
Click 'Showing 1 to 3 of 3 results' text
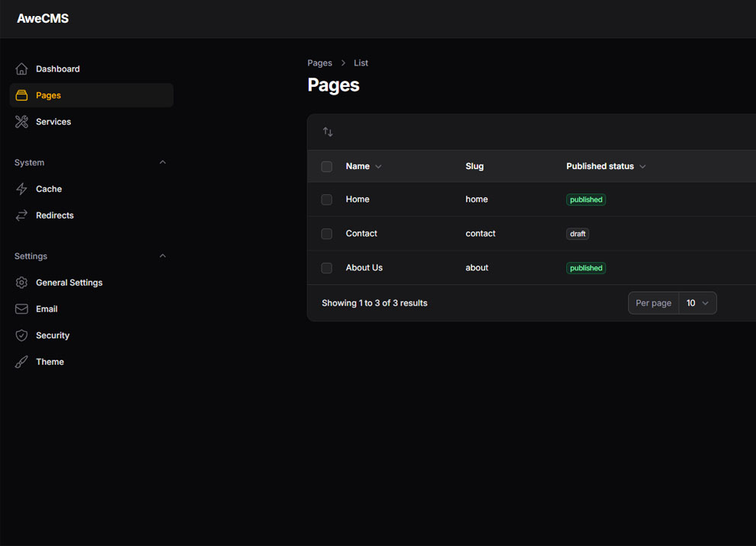(375, 303)
